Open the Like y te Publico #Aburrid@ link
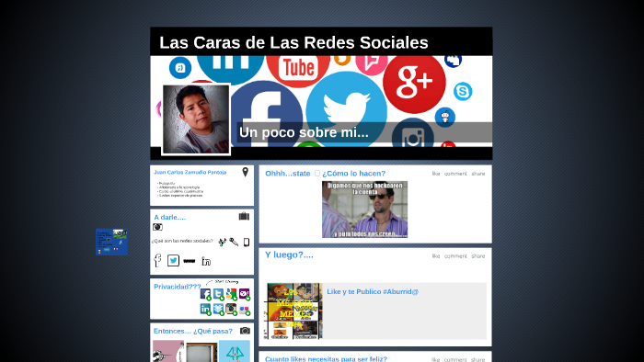Image resolution: width=644 pixels, height=362 pixels. point(373,291)
